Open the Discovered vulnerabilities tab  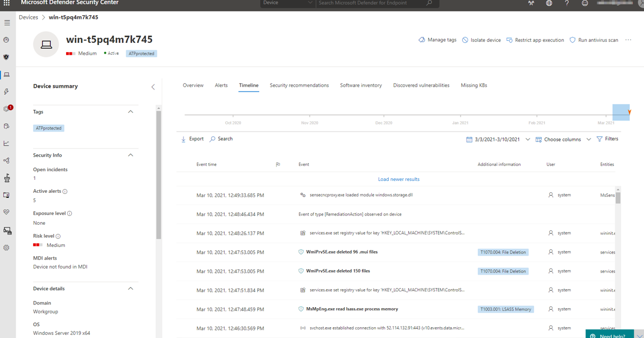click(x=421, y=86)
